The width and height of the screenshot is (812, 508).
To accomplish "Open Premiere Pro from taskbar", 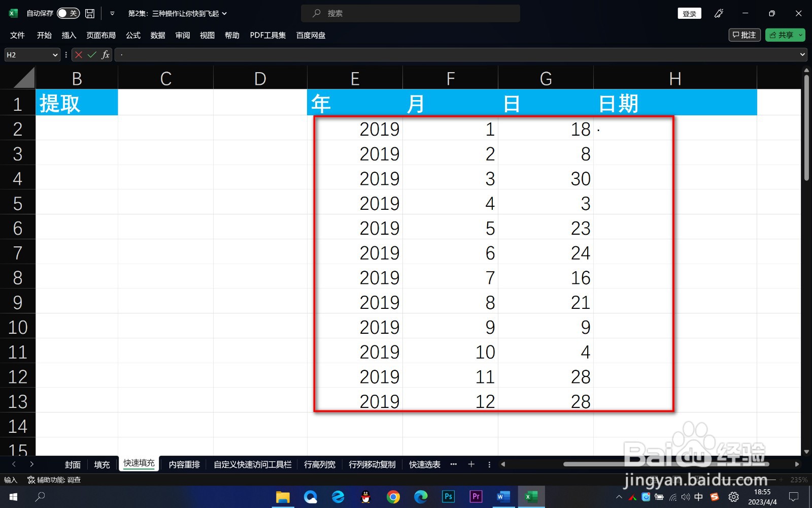I will [x=476, y=497].
